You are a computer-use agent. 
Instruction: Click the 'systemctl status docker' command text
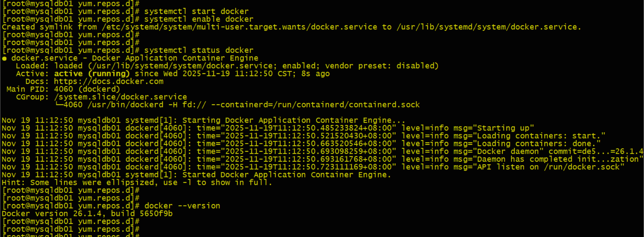click(199, 50)
